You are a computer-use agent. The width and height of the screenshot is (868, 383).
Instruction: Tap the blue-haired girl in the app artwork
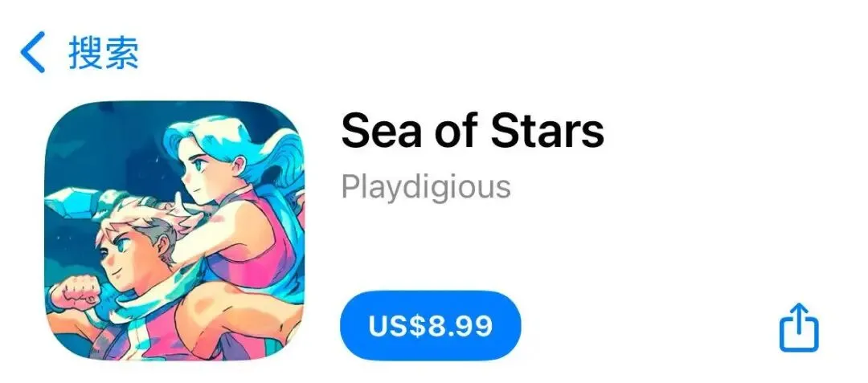pos(232,182)
